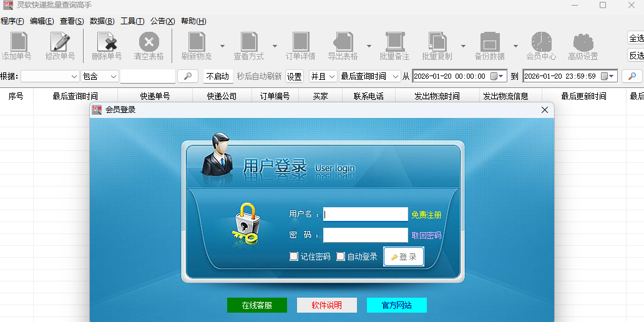Enable the 记住密码 checkbox

point(294,256)
